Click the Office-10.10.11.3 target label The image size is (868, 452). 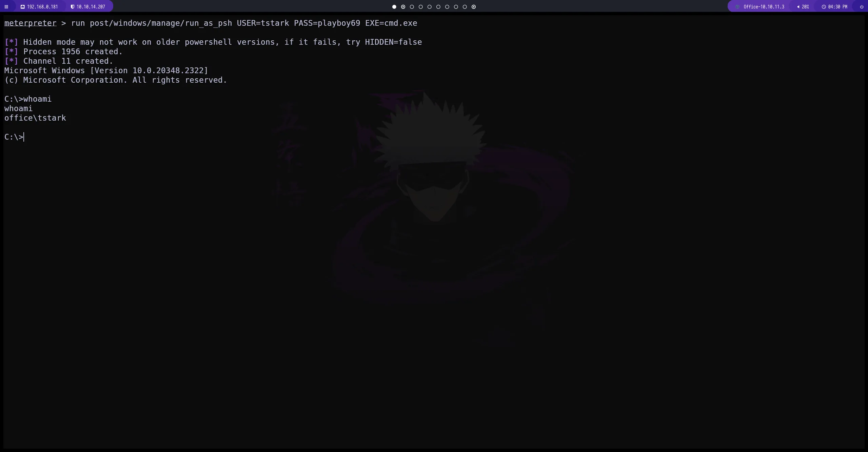pyautogui.click(x=764, y=7)
